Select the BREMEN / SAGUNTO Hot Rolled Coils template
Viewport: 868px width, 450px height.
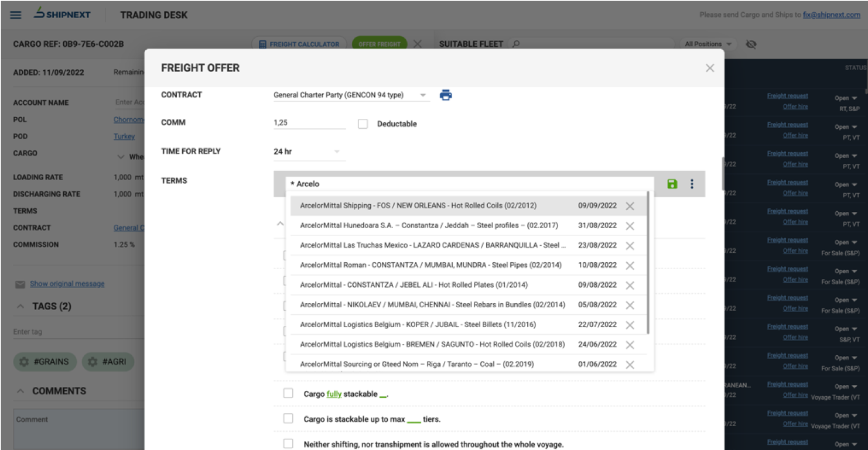tap(469, 345)
